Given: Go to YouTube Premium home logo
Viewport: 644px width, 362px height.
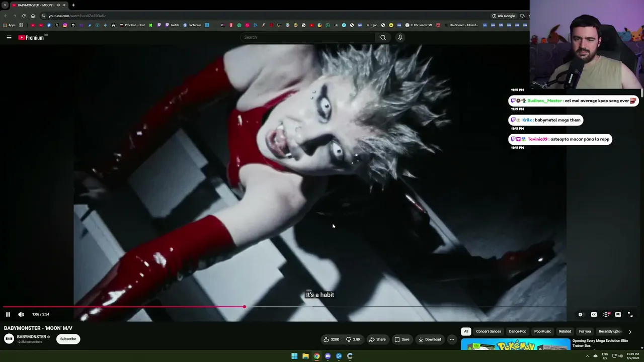Looking at the screenshot, I should click(x=32, y=37).
